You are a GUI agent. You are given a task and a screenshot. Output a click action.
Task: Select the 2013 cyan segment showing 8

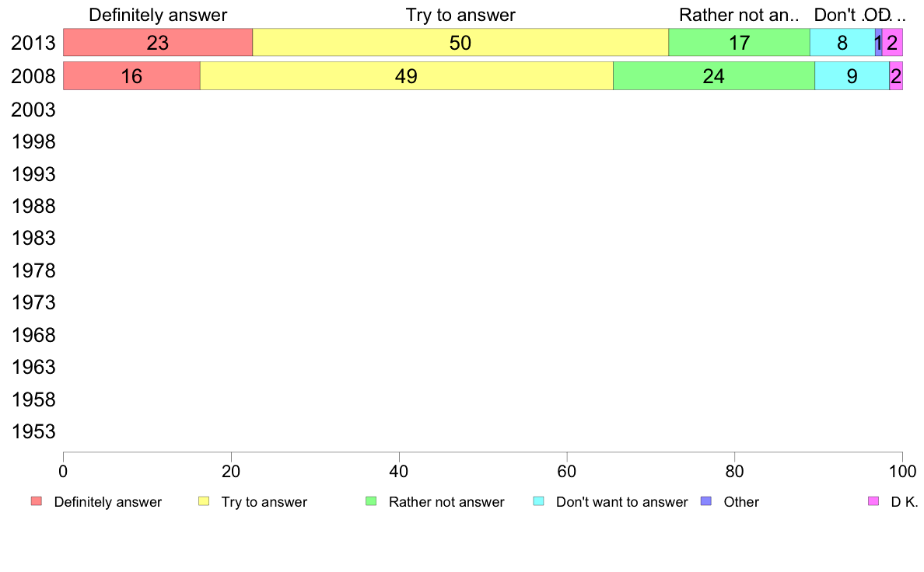tap(842, 43)
